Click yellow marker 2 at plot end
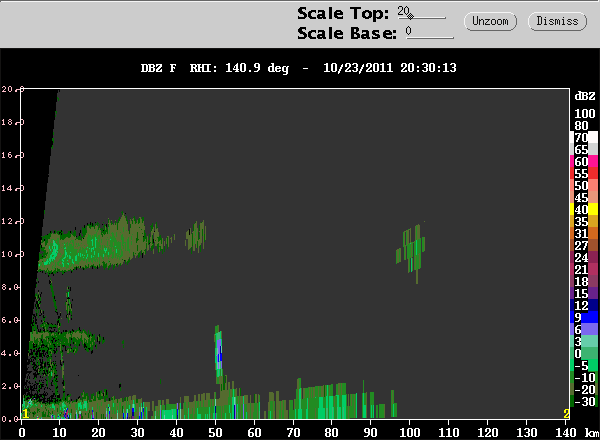The height and width of the screenshot is (440, 600). point(566,414)
